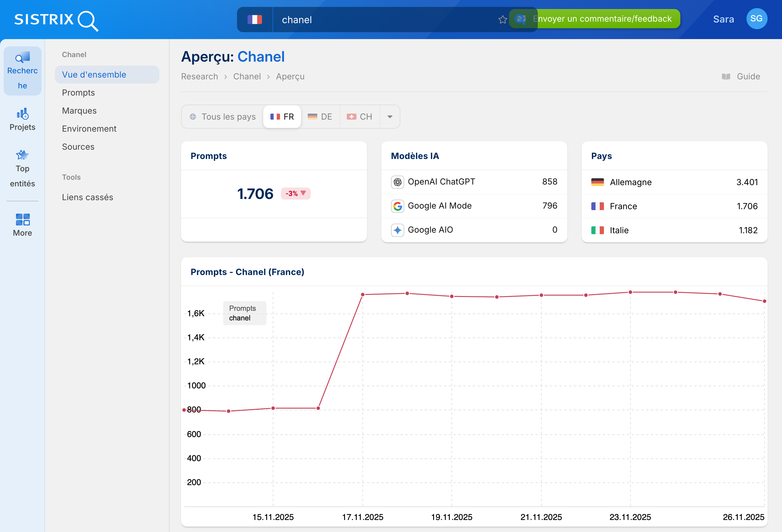Click the Research breadcrumb link
This screenshot has height=532, width=782.
pyautogui.click(x=199, y=77)
